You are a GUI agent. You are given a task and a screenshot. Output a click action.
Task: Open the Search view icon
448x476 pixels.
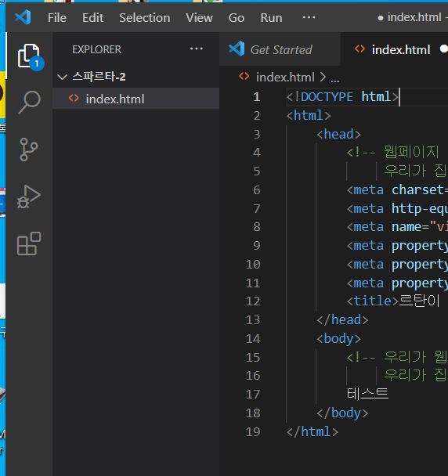[x=30, y=103]
